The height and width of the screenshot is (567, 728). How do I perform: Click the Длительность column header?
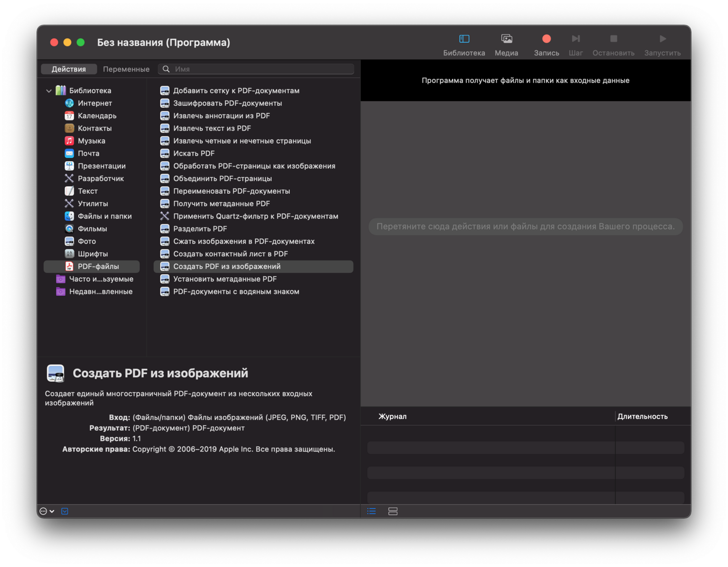pos(643,417)
